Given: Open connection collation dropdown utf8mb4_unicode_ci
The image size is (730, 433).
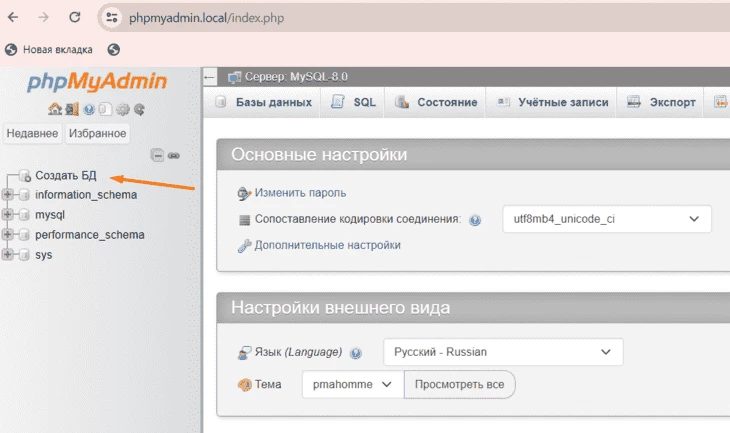Looking at the screenshot, I should coord(607,219).
